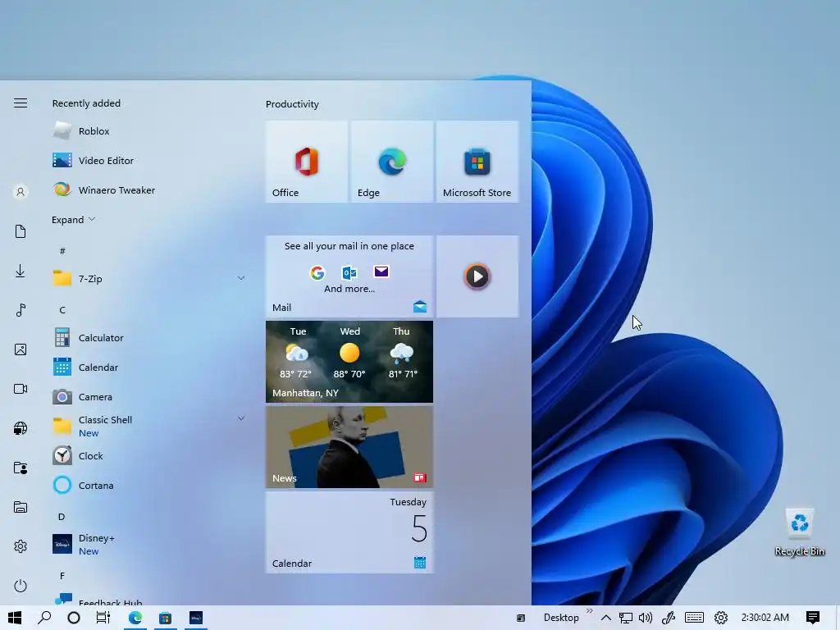Open the Microsoft Store tile

tap(477, 162)
